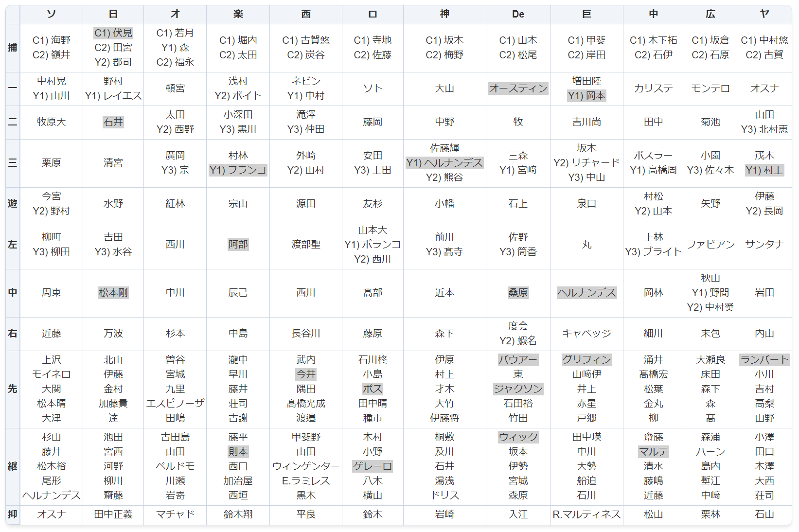This screenshot has height=532, width=799.
Task: Click highlighted オースティン in the De column
Action: (x=518, y=89)
